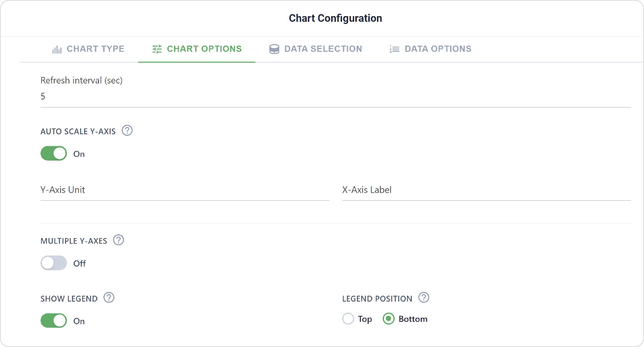
Task: Open the Data Options tab
Action: click(x=431, y=49)
